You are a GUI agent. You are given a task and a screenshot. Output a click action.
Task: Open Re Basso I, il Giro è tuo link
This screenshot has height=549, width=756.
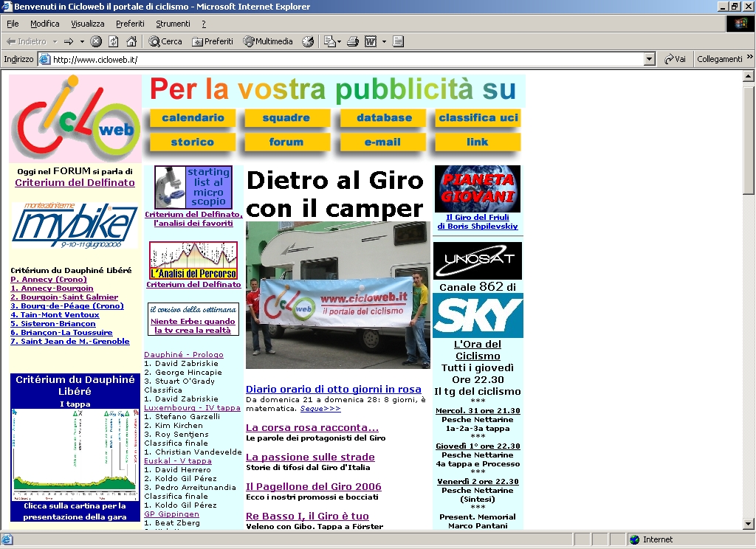pyautogui.click(x=307, y=517)
